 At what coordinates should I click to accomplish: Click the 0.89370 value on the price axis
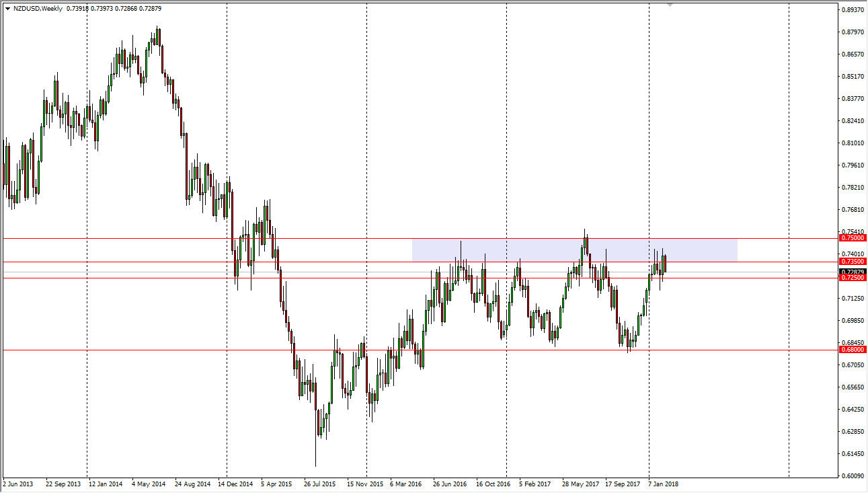853,10
